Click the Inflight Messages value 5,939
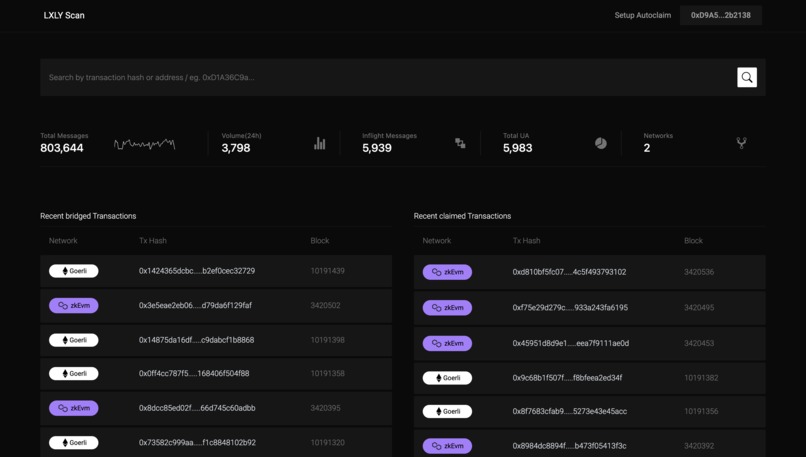The height and width of the screenshot is (457, 806). coord(377,148)
